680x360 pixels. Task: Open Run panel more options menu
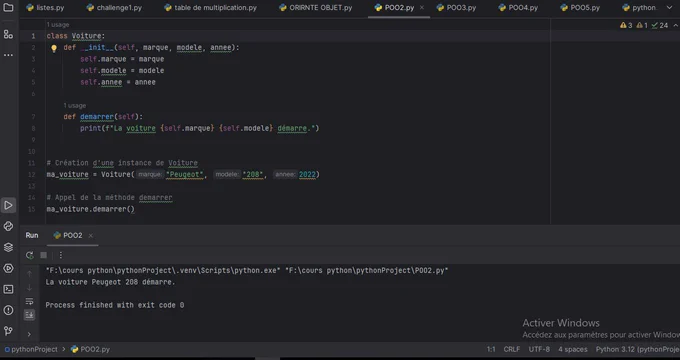pos(61,255)
